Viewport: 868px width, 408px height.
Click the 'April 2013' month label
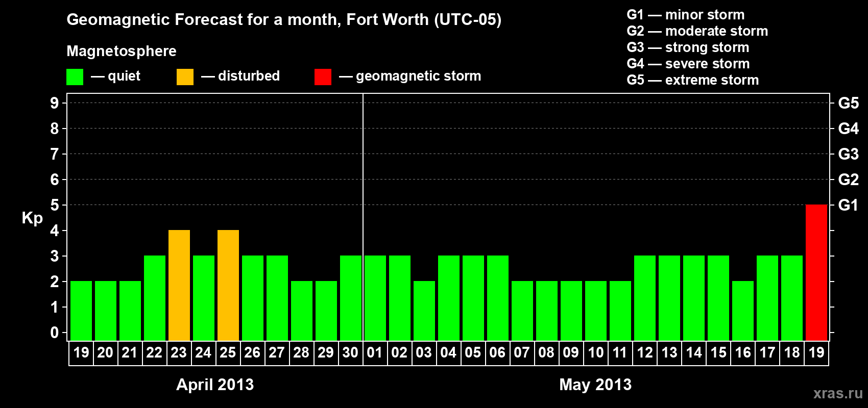tap(215, 385)
